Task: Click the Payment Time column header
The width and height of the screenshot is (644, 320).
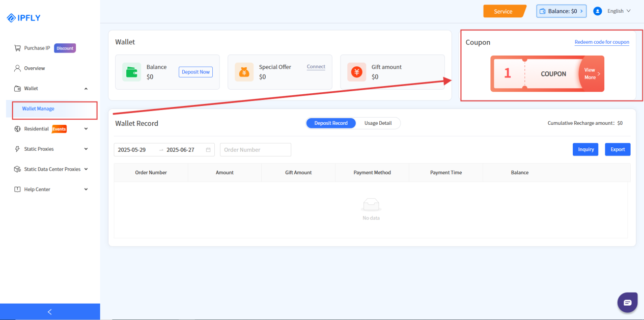Action: pyautogui.click(x=446, y=173)
